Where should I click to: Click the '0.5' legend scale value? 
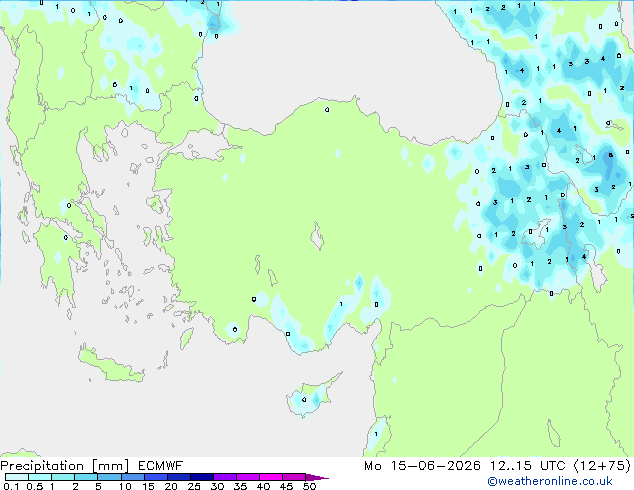point(35,486)
